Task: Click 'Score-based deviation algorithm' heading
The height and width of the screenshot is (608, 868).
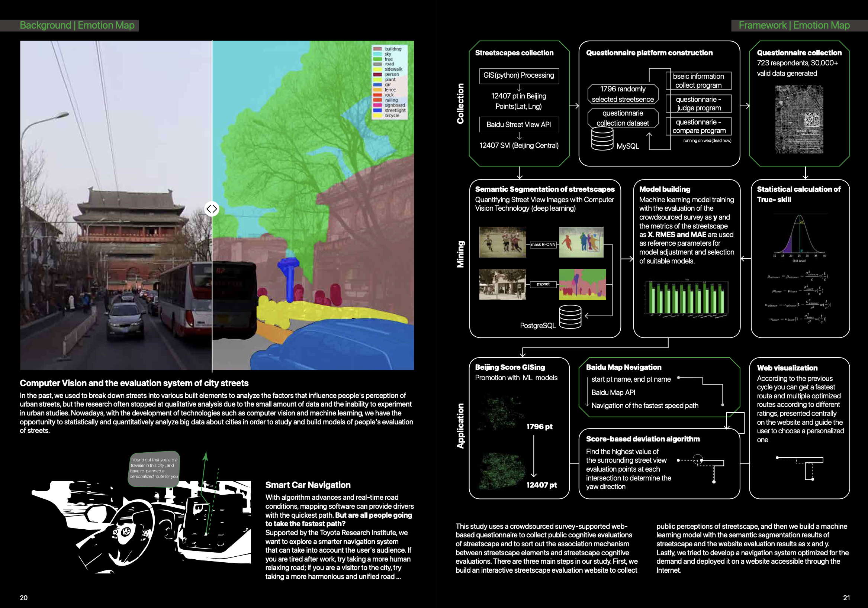Action: click(x=643, y=439)
